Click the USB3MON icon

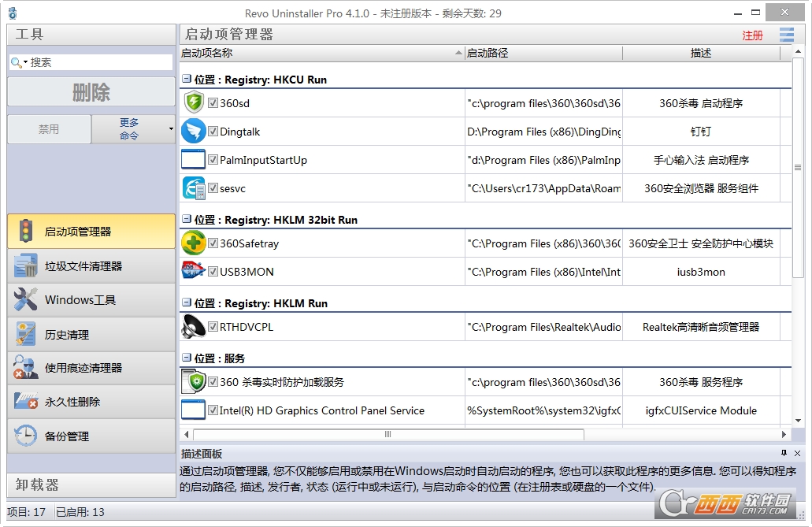click(194, 271)
